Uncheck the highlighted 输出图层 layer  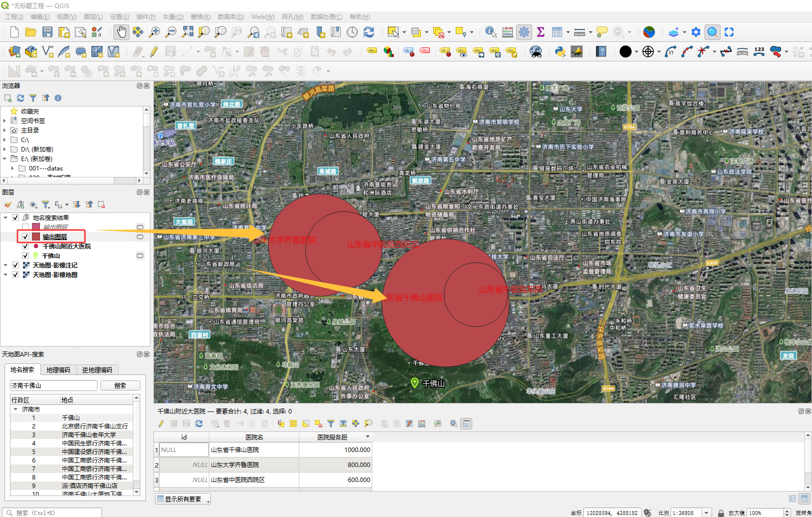tap(25, 236)
